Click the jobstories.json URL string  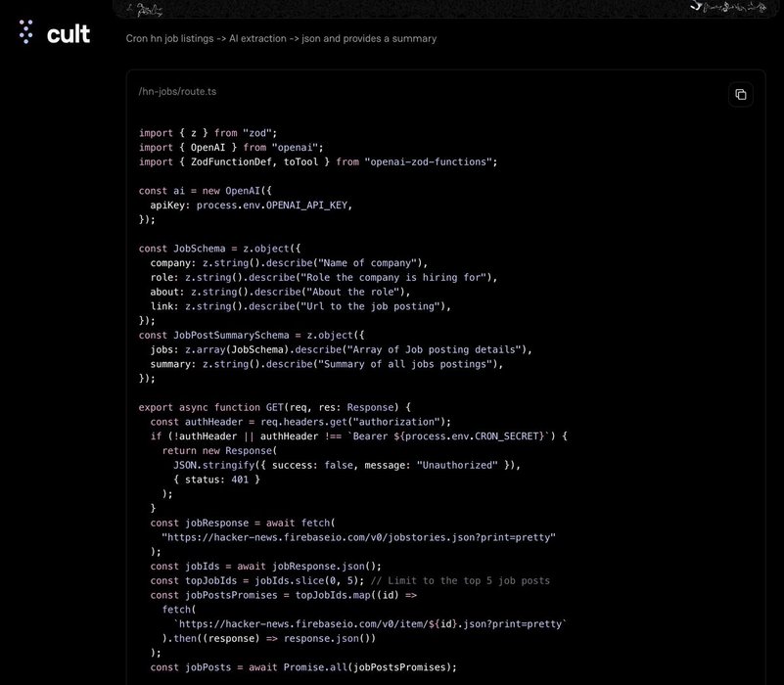[358, 538]
